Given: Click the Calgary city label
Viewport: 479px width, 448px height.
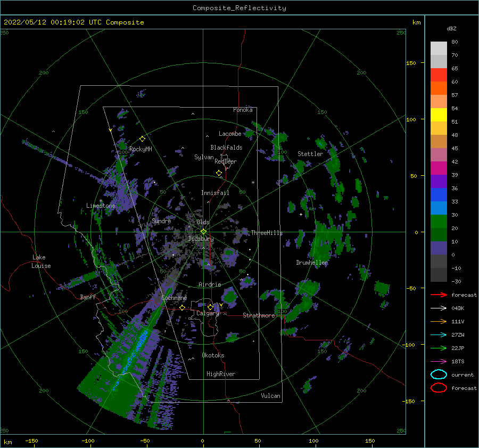Looking at the screenshot, I should (x=208, y=313).
